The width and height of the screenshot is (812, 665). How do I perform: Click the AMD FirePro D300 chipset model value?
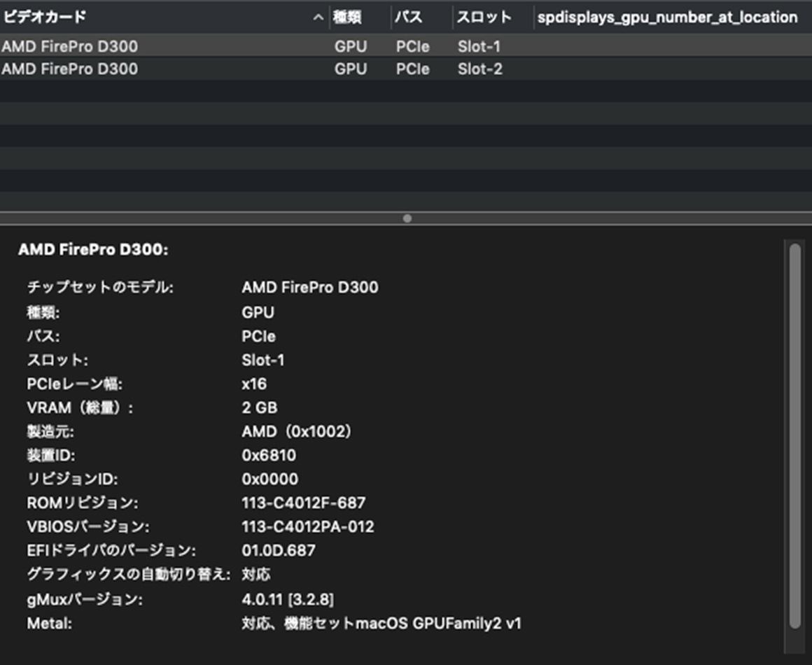(309, 287)
